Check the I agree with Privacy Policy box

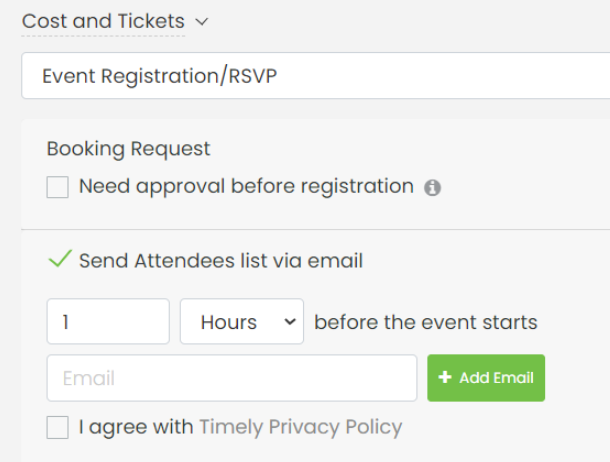pyautogui.click(x=58, y=427)
